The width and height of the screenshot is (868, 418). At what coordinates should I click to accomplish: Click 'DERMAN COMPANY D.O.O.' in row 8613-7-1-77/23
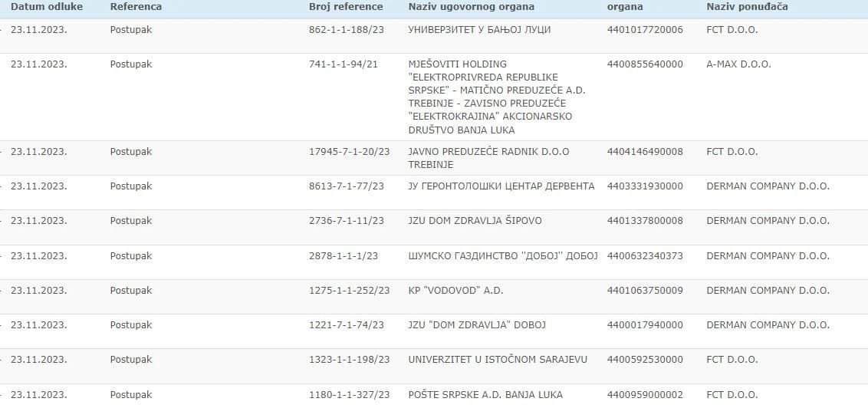point(768,186)
